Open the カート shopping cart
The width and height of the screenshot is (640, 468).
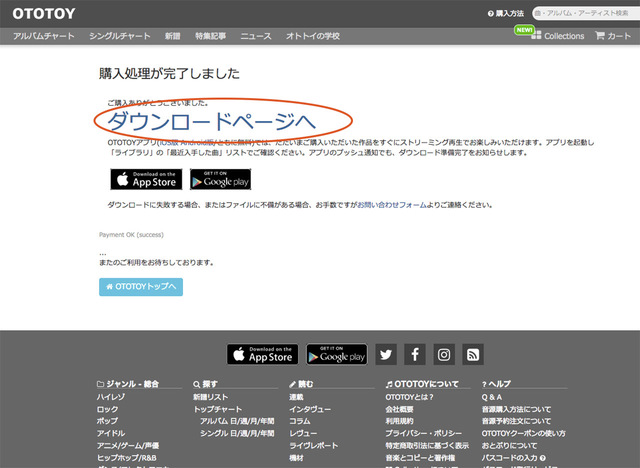tap(613, 36)
